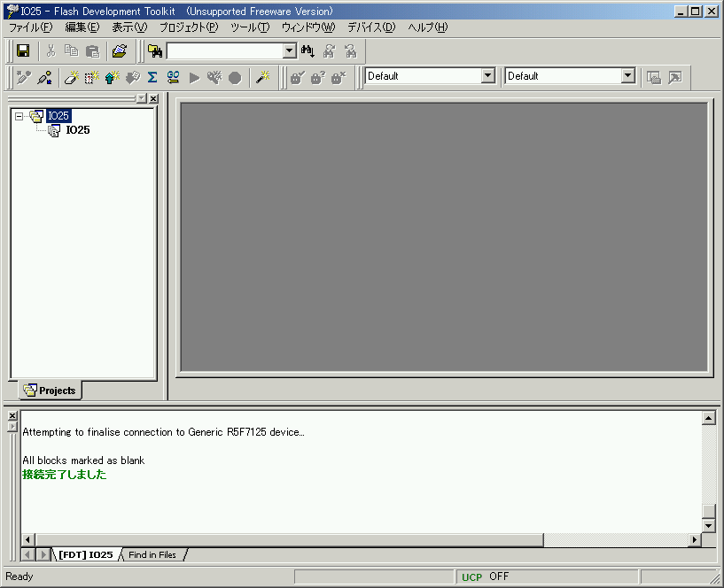Open the ヘルプ(H) menu
The image size is (724, 588).
tap(427, 27)
